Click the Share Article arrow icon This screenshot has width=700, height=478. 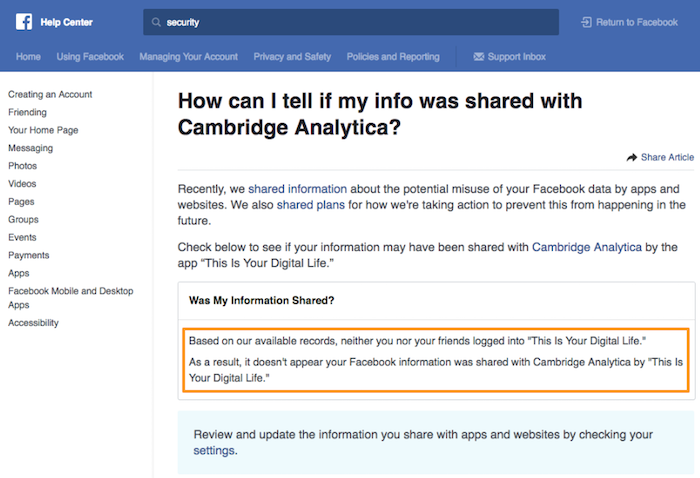pos(632,158)
